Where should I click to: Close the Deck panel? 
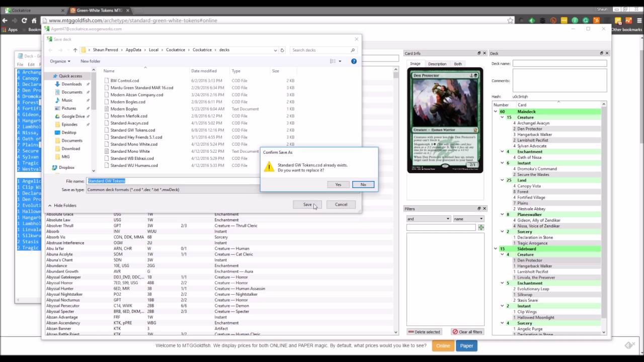(607, 53)
